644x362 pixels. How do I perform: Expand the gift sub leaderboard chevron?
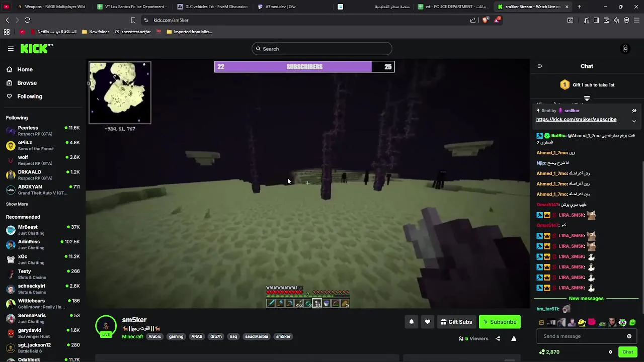pos(587,98)
